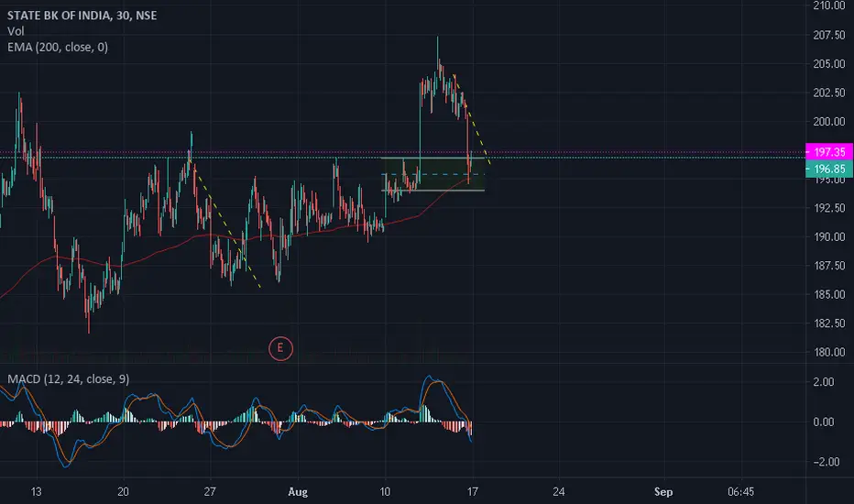Select the EMA (200, close, 0) indicator label
Image resolution: width=854 pixels, height=504 pixels.
point(58,48)
